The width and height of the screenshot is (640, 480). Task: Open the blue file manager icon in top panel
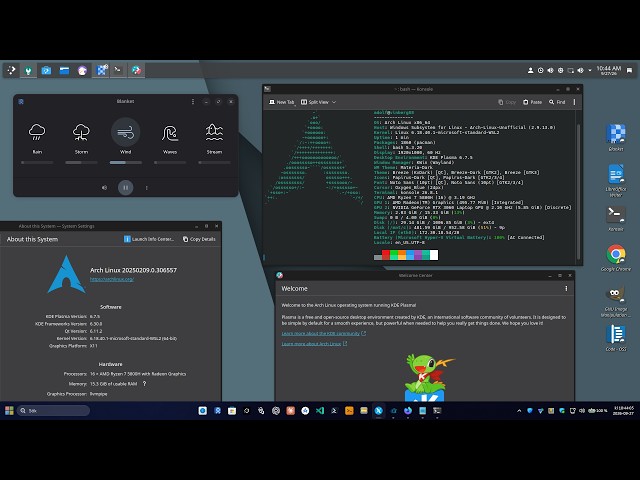pyautogui.click(x=64, y=70)
